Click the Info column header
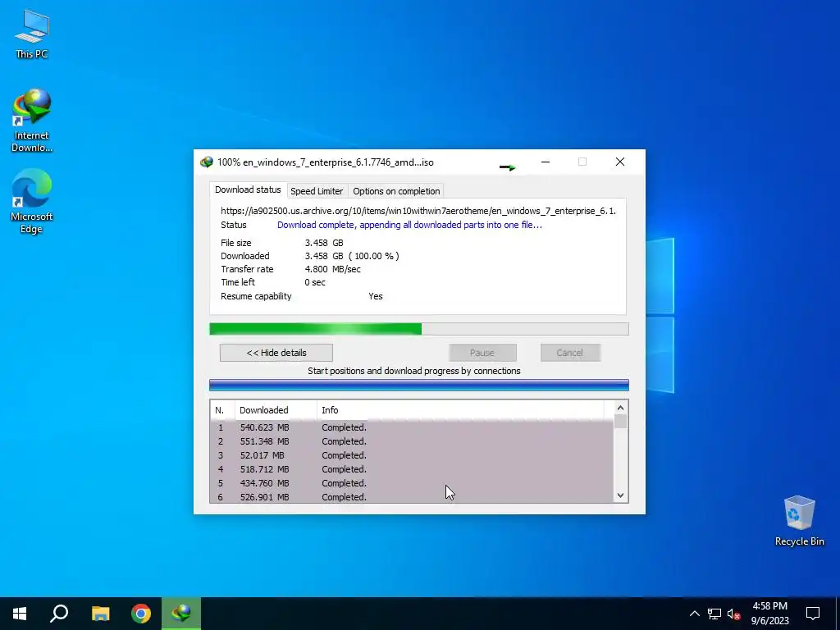Screen dimensions: 840x630 pos(461,410)
